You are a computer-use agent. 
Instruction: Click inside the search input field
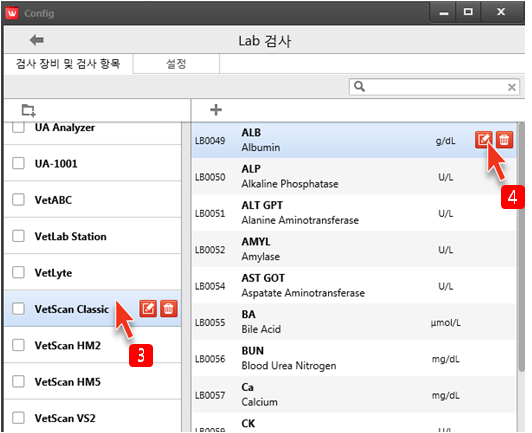[434, 87]
